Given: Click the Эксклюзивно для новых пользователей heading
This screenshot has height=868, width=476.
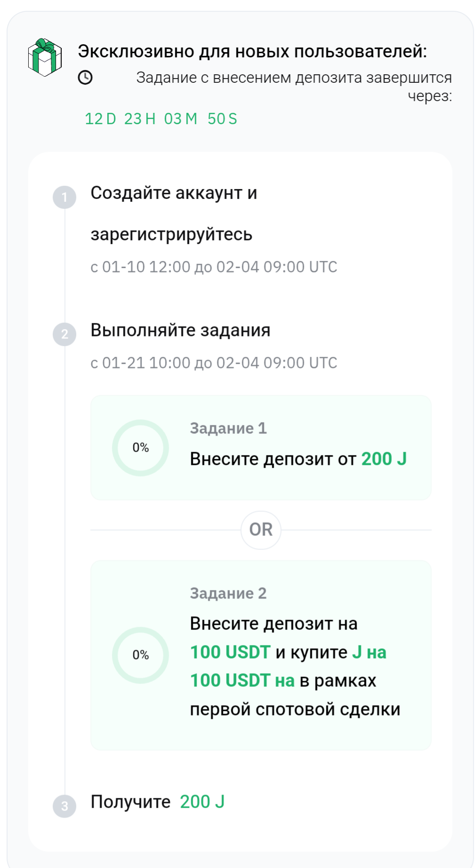Looking at the screenshot, I should tap(252, 51).
